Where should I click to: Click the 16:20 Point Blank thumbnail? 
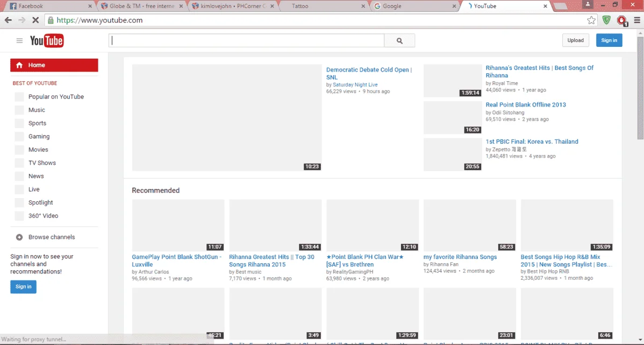[x=453, y=118]
